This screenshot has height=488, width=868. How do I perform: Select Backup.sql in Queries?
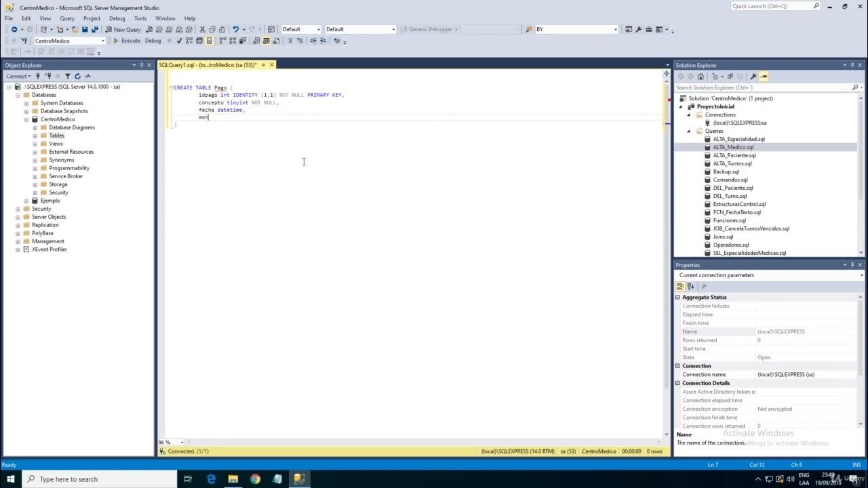pyautogui.click(x=726, y=171)
